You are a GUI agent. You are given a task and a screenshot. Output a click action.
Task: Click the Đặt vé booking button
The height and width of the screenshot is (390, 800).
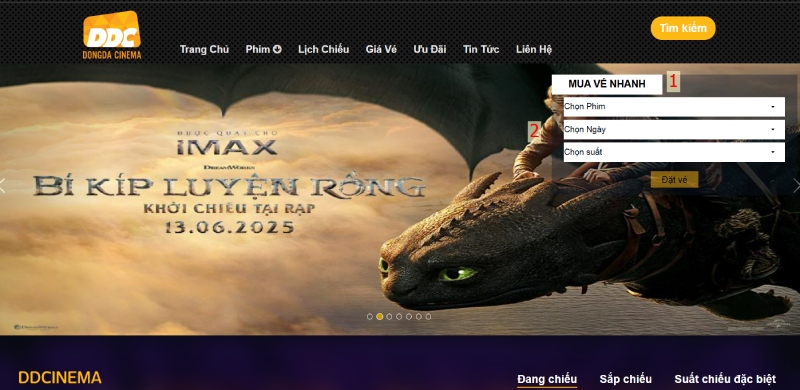click(674, 180)
